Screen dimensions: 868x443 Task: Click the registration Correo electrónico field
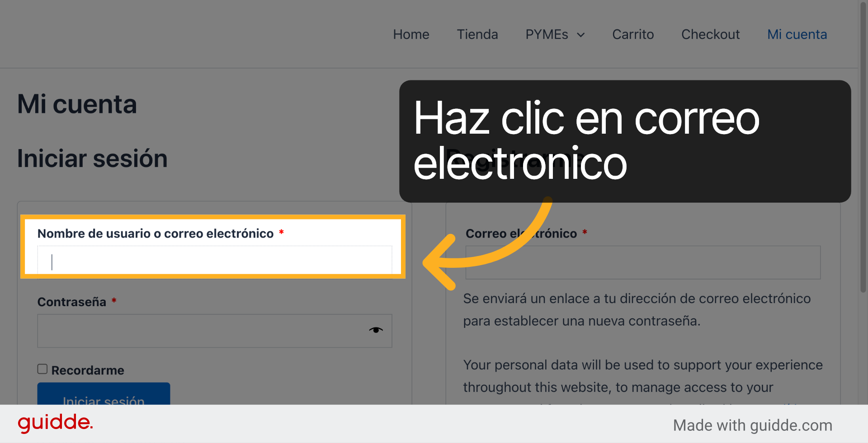[x=643, y=262]
